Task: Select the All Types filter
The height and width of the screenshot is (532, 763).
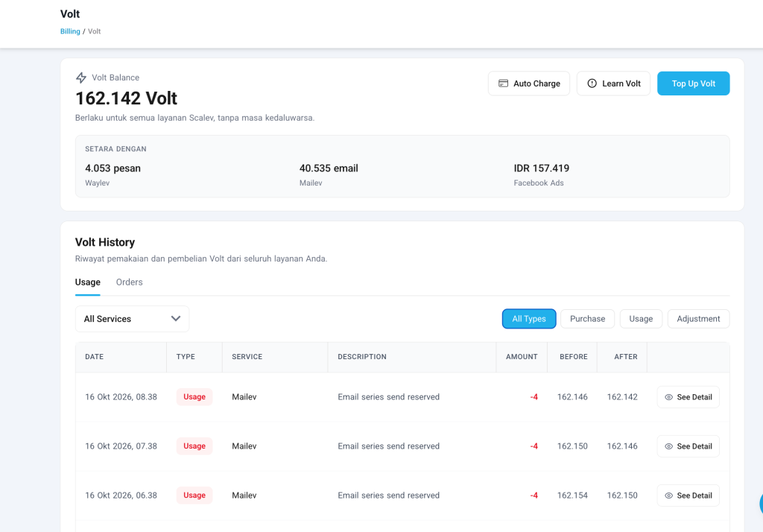Action: click(x=529, y=319)
